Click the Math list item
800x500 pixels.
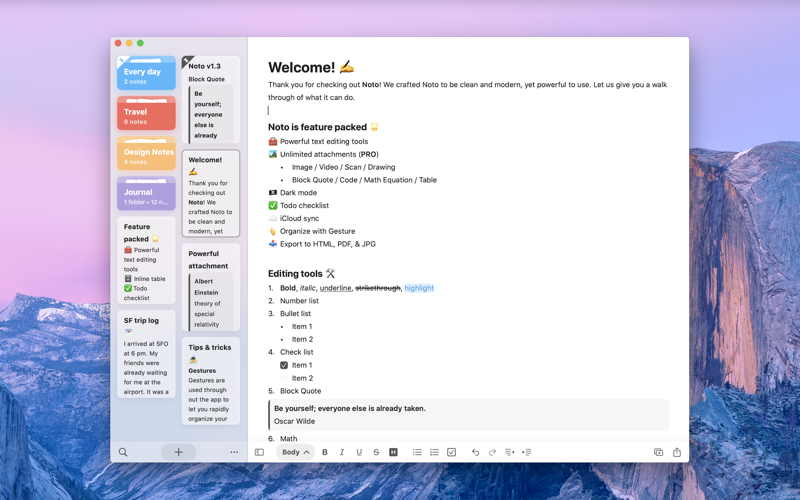pyautogui.click(x=288, y=439)
